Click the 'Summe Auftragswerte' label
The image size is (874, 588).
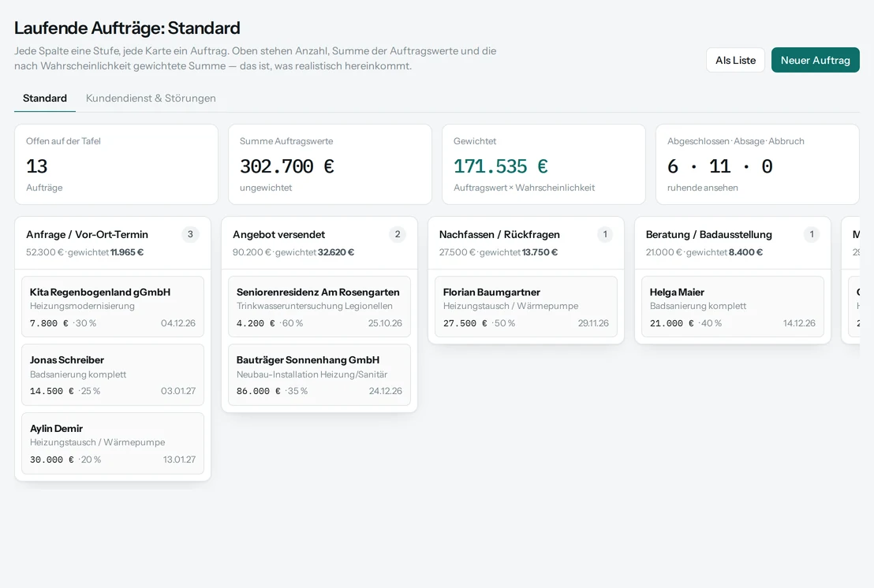(x=286, y=141)
